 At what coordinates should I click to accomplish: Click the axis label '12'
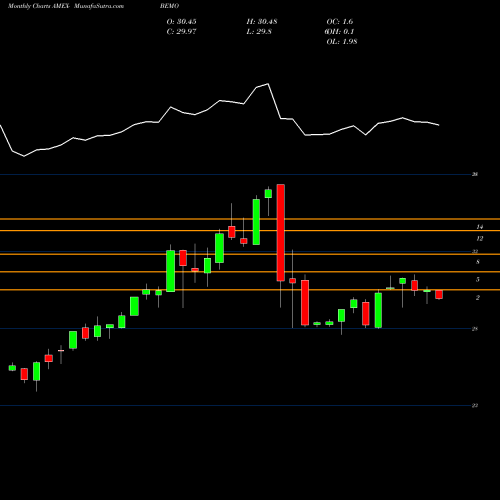(x=480, y=239)
